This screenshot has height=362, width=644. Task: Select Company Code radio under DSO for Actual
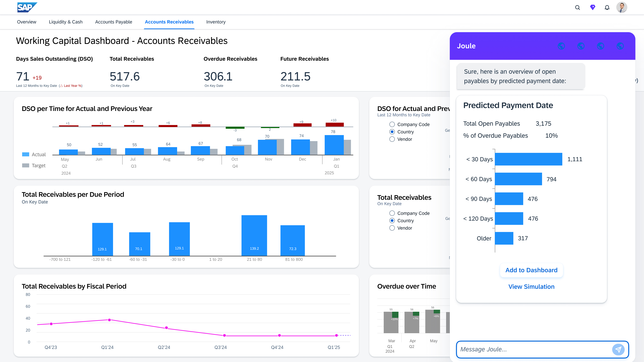point(392,124)
